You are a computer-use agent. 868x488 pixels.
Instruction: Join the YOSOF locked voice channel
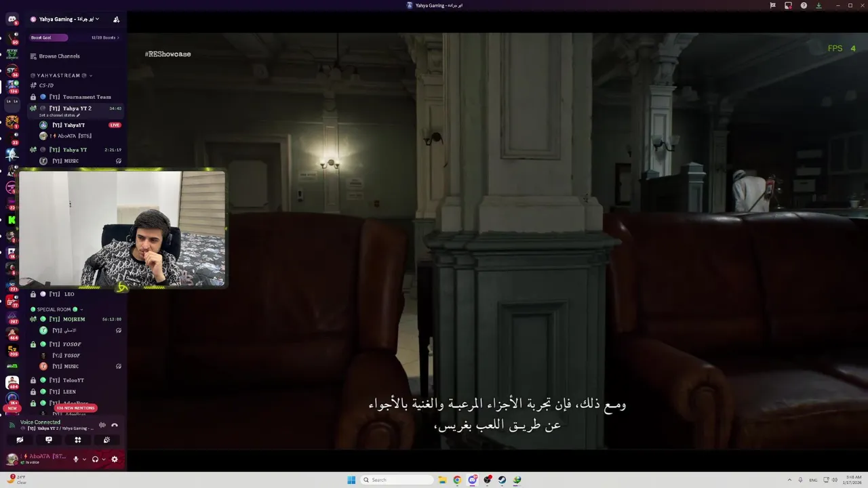pos(75,344)
